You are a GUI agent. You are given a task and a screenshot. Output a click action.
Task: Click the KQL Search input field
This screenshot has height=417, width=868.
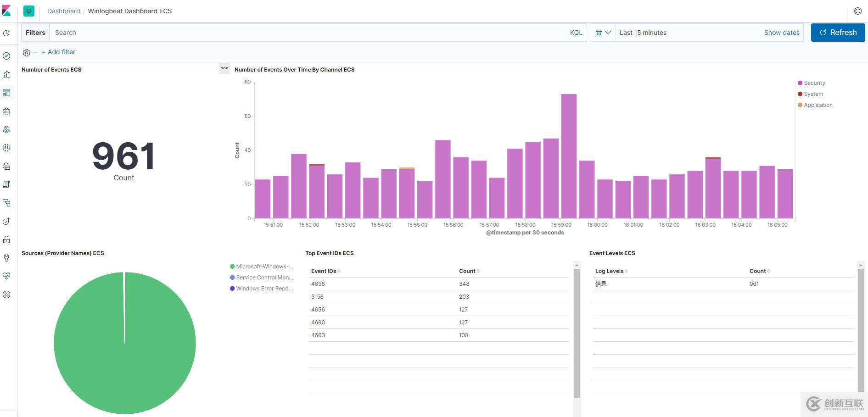[308, 33]
